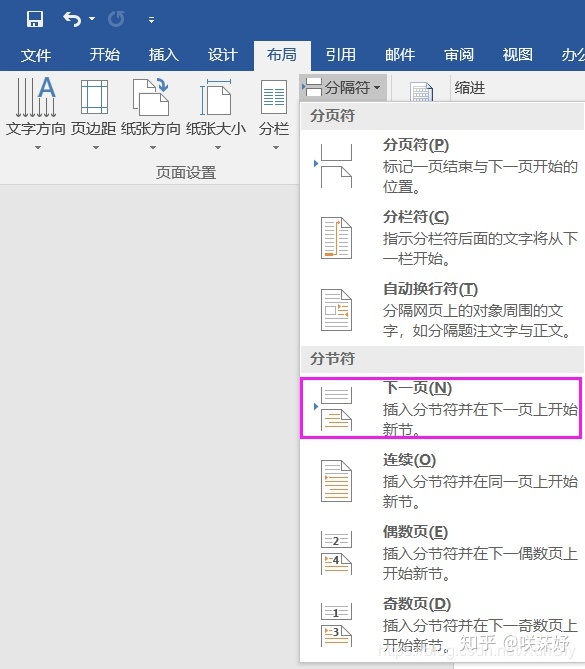Viewport: 585px width, 669px height.
Task: Open the Undo history dropdown arrow
Action: point(92,19)
